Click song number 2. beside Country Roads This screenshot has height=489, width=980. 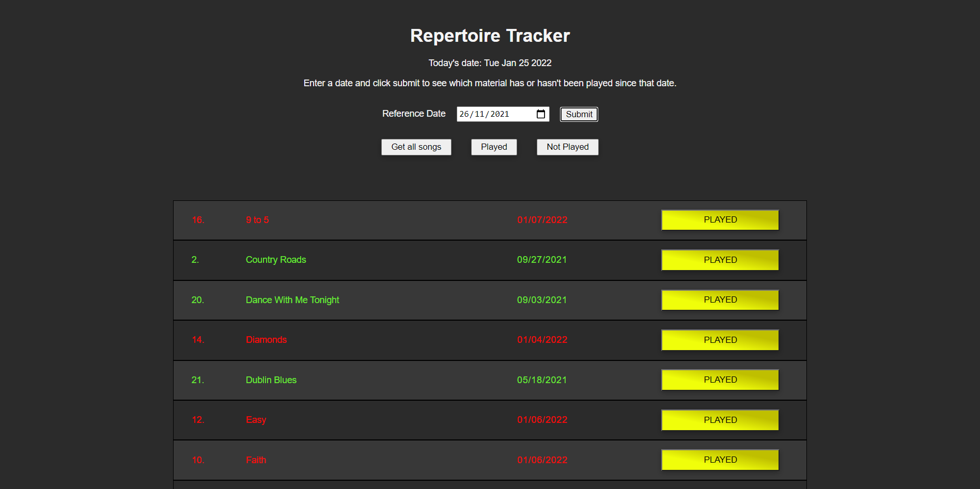click(x=195, y=260)
